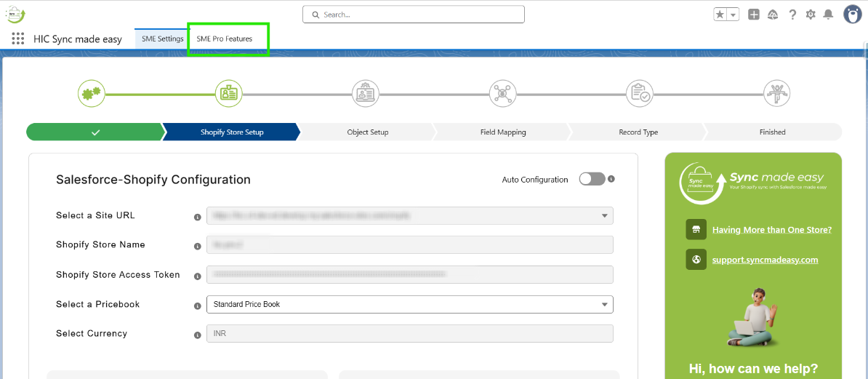Click the info icon for Select a Site URL

pyautogui.click(x=197, y=218)
